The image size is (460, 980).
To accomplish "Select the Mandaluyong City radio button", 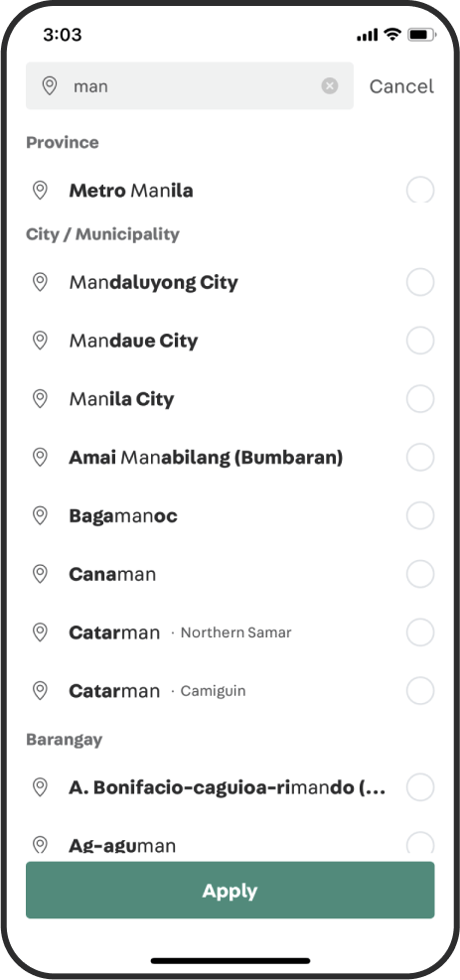I will click(x=420, y=282).
